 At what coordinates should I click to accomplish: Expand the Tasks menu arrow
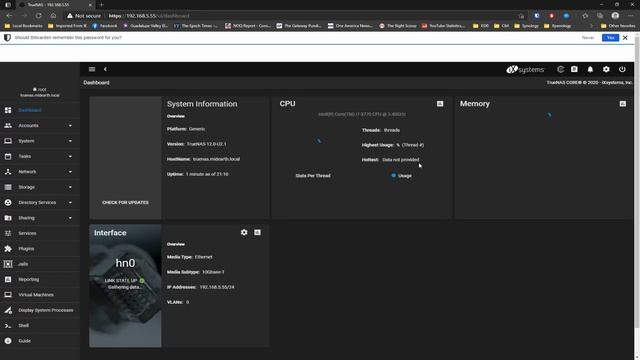pyautogui.click(x=70, y=156)
